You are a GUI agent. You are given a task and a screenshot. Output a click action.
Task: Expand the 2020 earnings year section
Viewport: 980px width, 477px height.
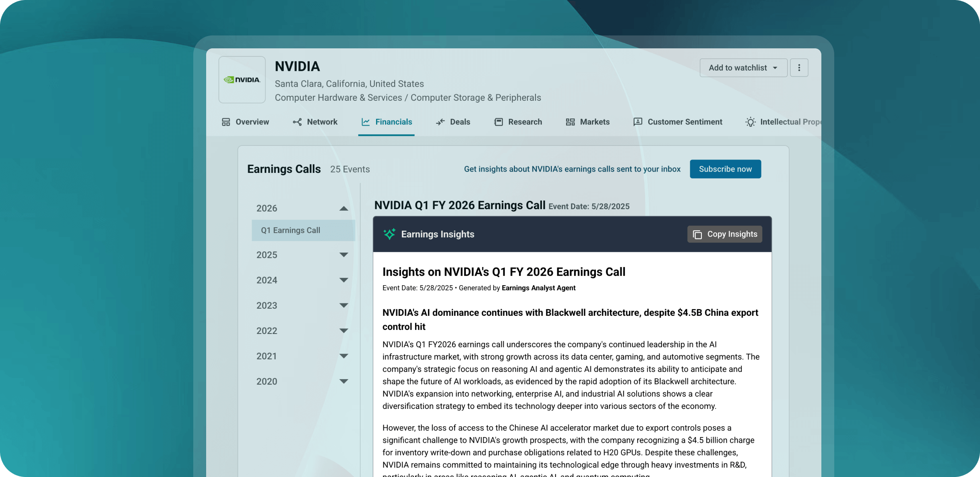pos(343,382)
